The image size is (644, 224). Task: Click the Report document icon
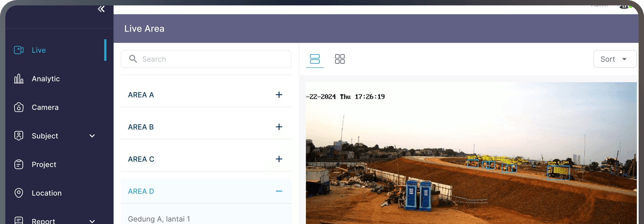[19, 220]
